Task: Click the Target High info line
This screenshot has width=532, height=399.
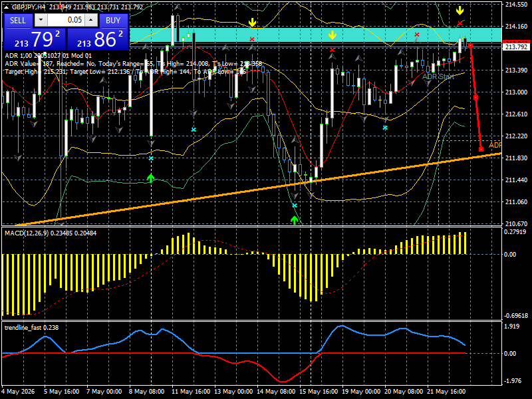Action: coord(126,72)
